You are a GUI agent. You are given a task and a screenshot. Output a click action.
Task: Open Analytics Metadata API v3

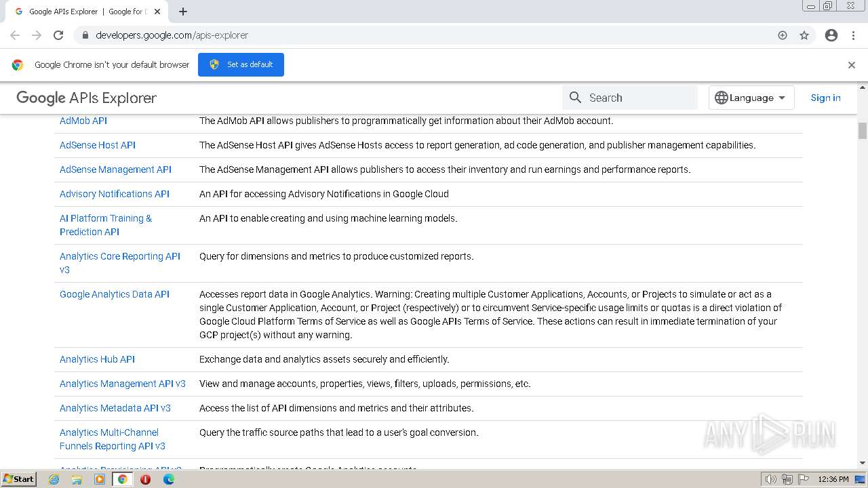[x=115, y=408]
